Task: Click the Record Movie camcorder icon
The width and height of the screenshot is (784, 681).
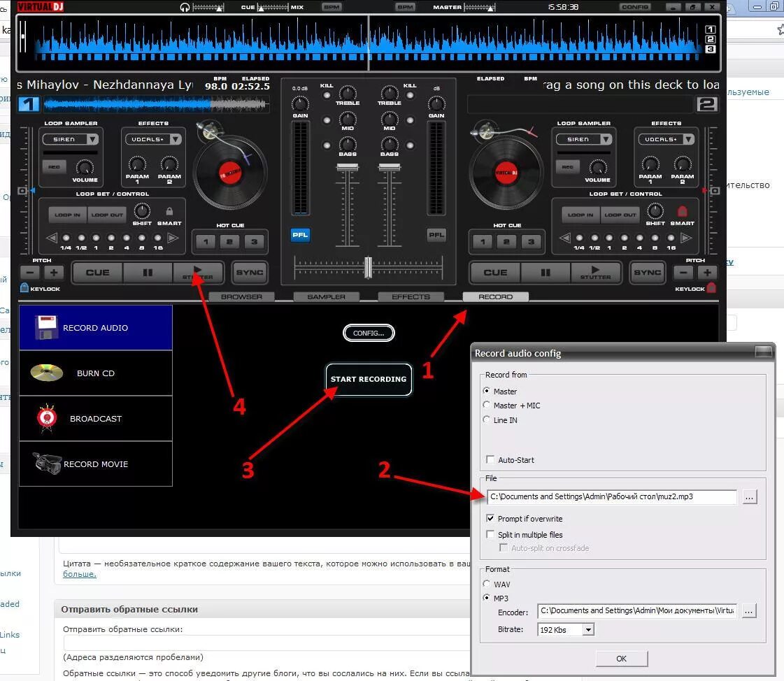Action: 46,463
